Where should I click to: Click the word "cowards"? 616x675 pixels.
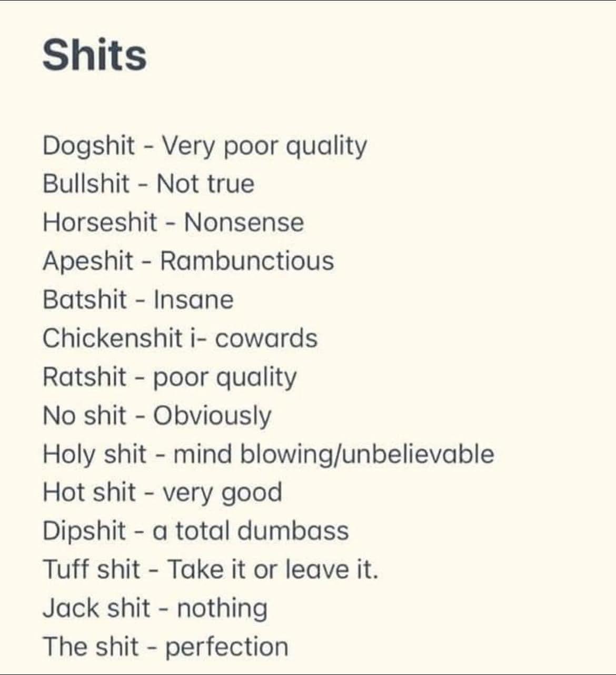pos(266,338)
